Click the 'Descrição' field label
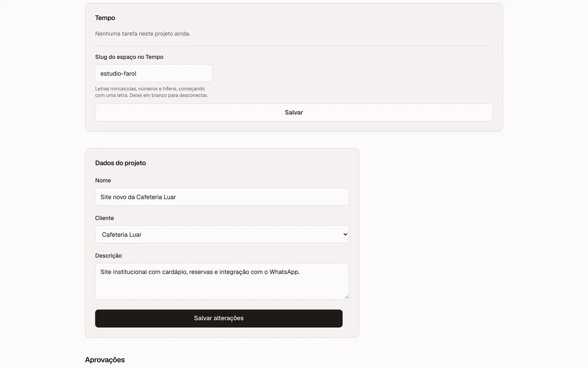588x368 pixels. [x=108, y=255]
